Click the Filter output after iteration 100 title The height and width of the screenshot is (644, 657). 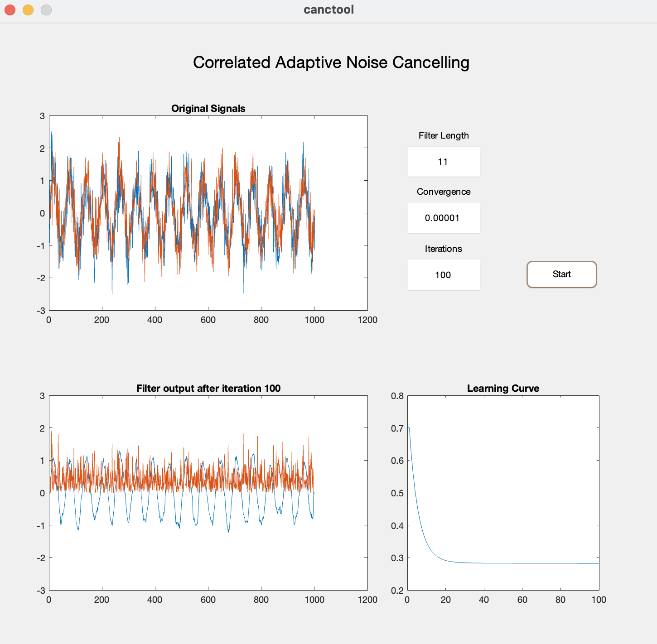pos(208,389)
